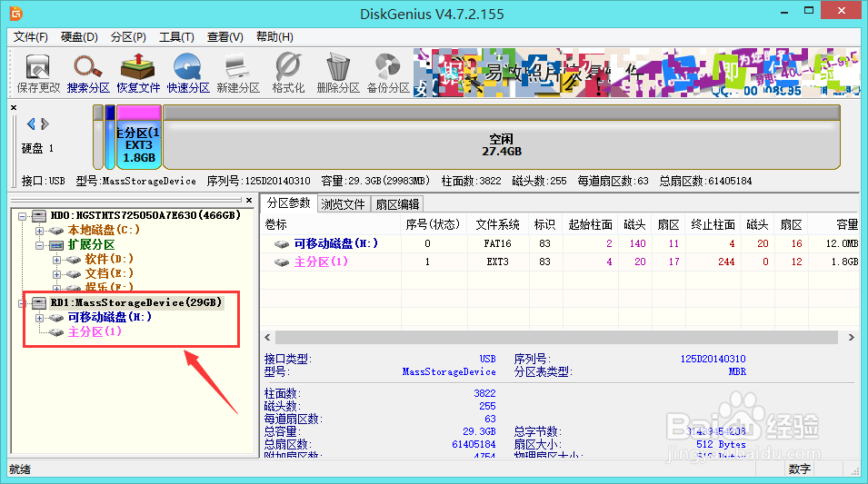Open the 工具(T) menu
The image size is (868, 484).
click(176, 37)
